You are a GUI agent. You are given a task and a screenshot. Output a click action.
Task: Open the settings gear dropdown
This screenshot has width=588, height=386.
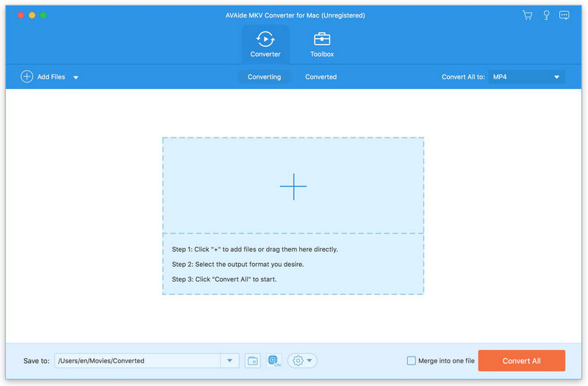(x=302, y=360)
